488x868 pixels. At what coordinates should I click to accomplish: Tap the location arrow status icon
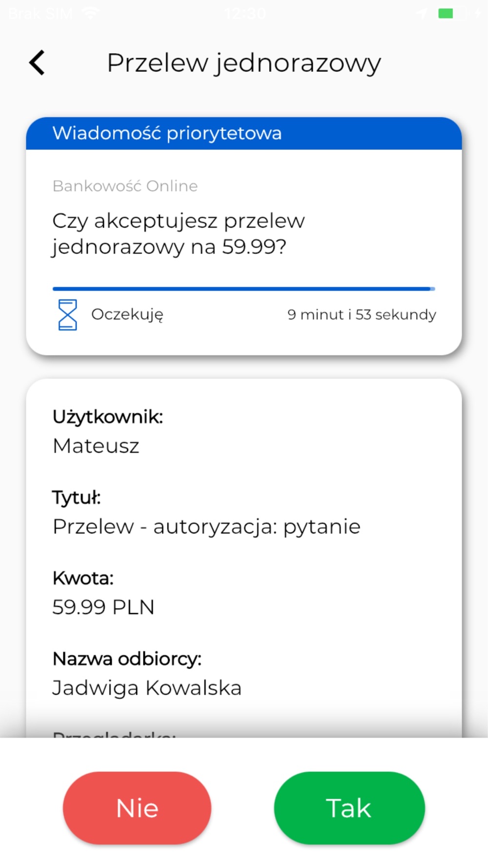(423, 14)
